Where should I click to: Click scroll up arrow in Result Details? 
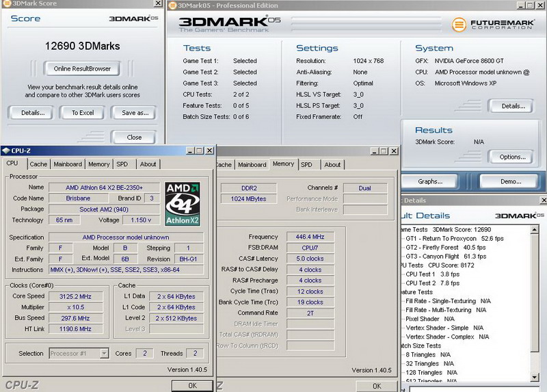tap(534, 230)
